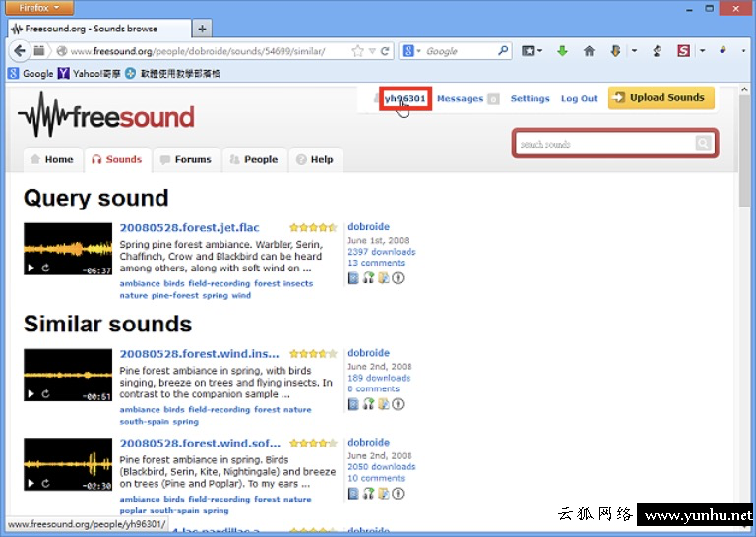Click the blue book icon under 0 comments
756x537 pixels.
click(x=354, y=404)
